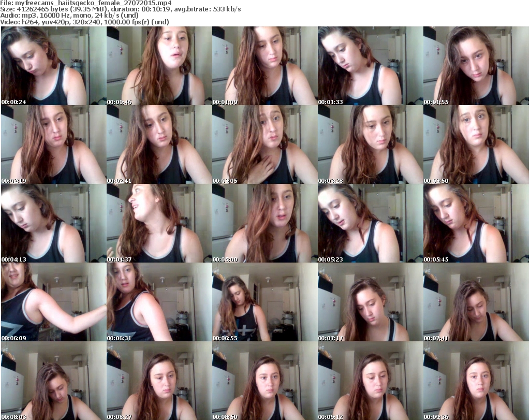Select the frame thumbnail stamped 00:01:09
This screenshot has height=420, width=530.
tap(264, 66)
